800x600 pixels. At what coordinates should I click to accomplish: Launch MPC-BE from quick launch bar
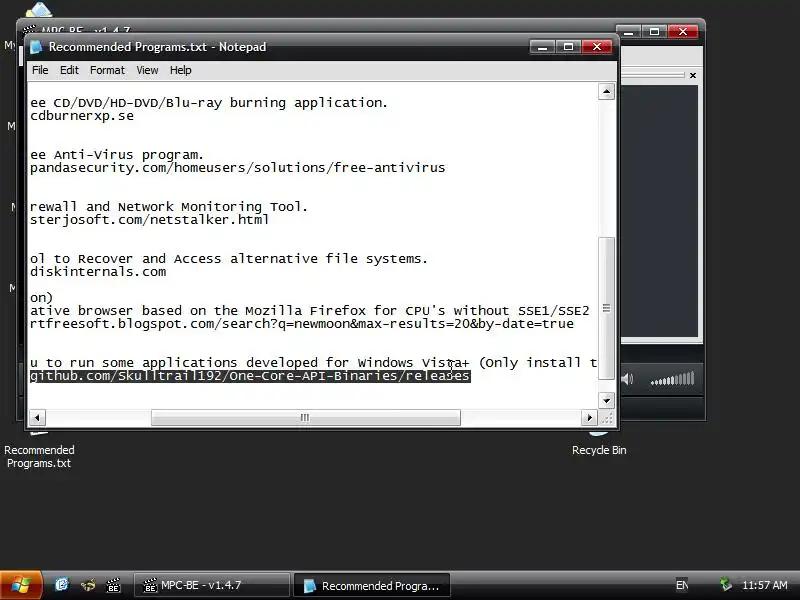[113, 585]
